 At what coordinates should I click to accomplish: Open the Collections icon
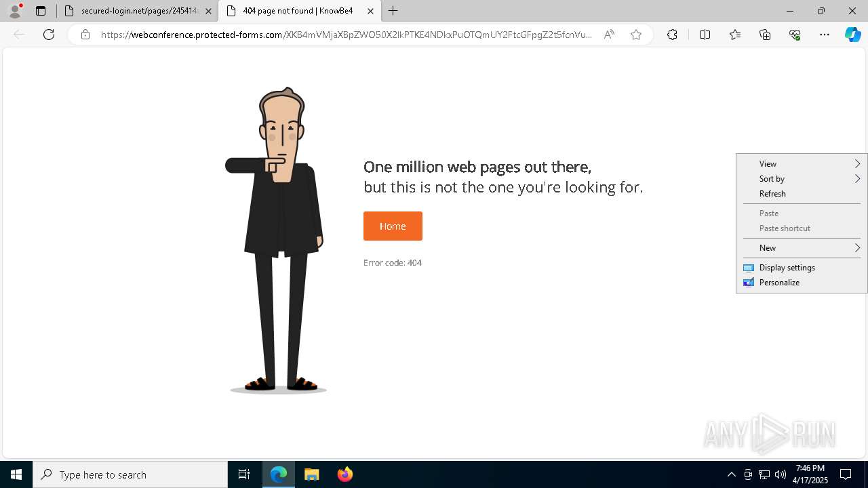tap(765, 35)
